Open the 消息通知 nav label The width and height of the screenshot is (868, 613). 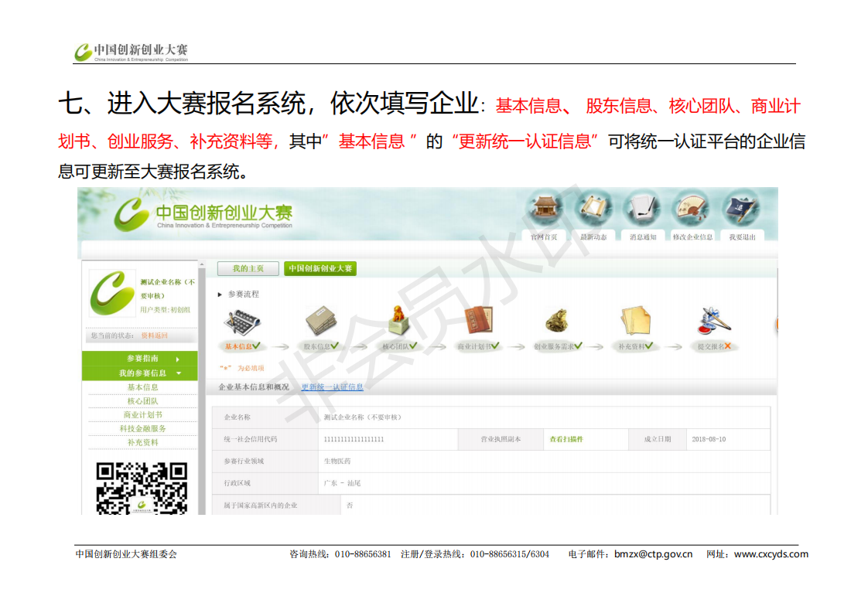point(643,237)
